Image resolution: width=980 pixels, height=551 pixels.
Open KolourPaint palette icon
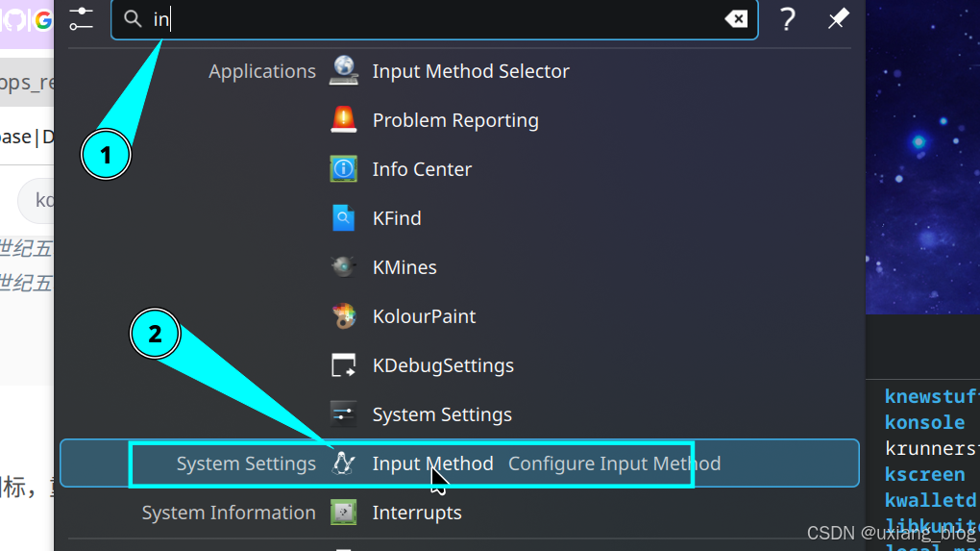pos(344,316)
